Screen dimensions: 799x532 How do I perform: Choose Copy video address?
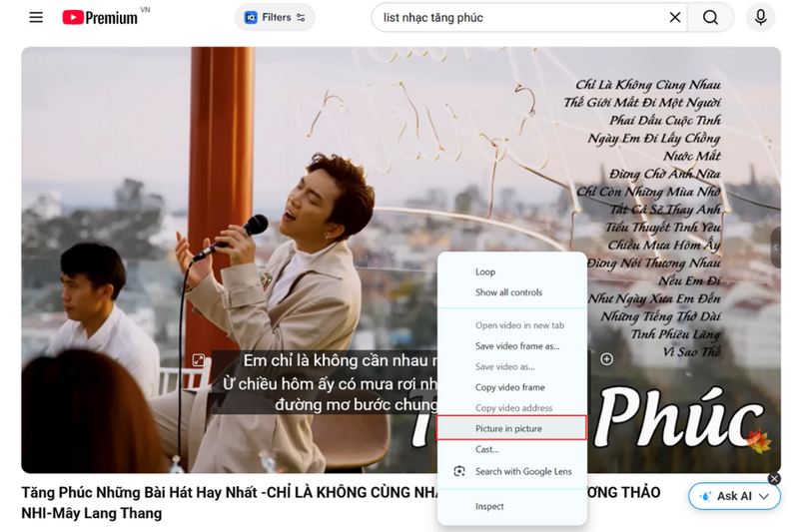[511, 408]
